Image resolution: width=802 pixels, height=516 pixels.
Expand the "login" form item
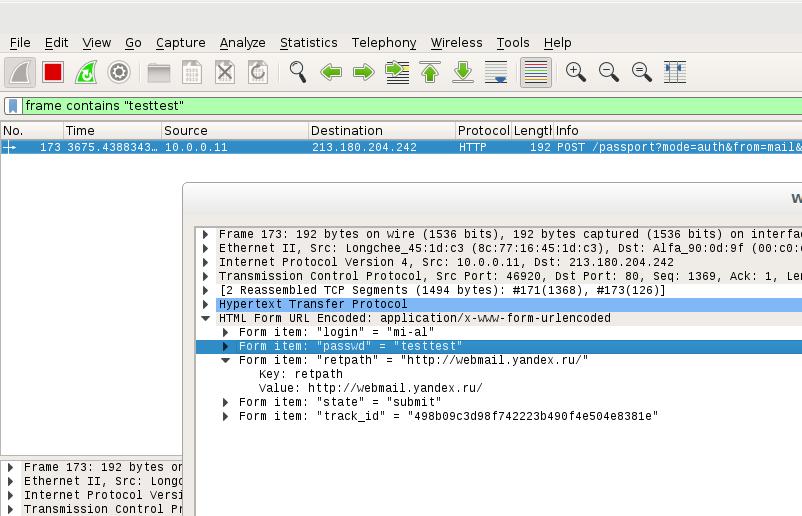point(226,332)
